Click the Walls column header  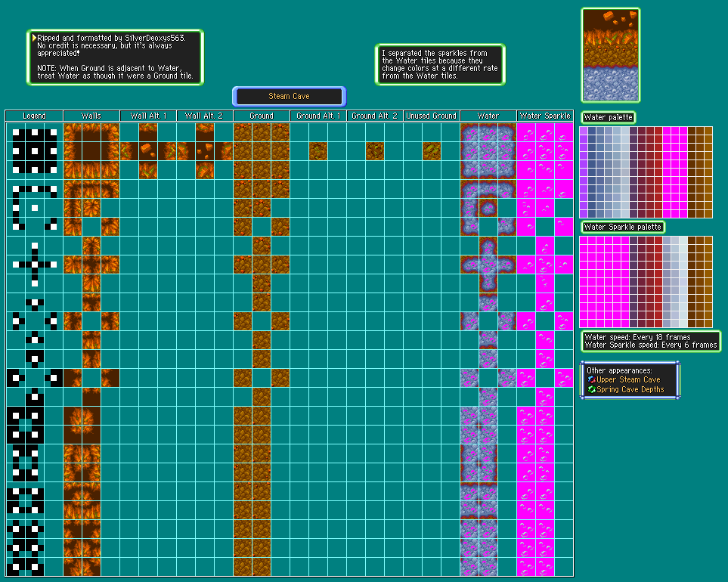(x=91, y=116)
